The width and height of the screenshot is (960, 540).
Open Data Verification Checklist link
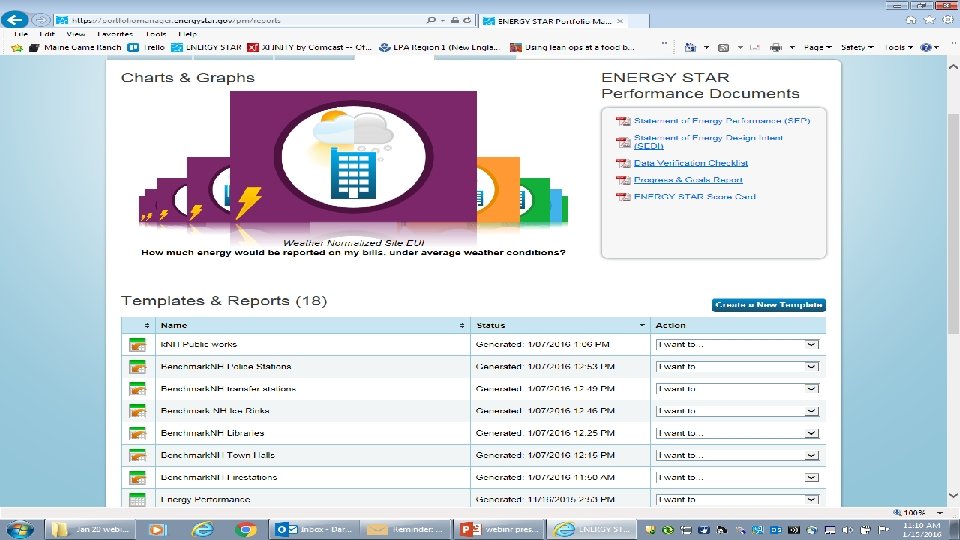coord(691,163)
